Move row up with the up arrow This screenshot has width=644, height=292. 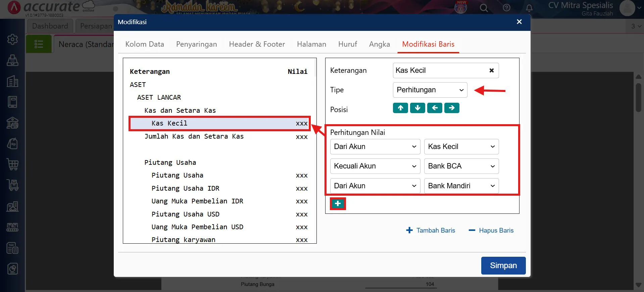[x=400, y=108]
